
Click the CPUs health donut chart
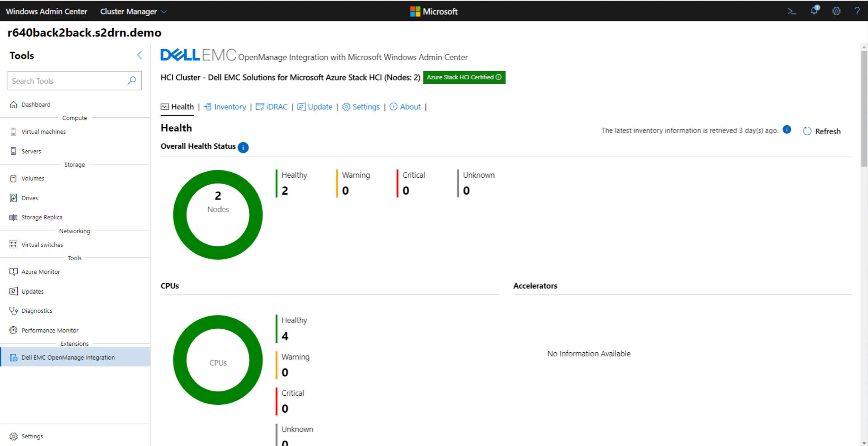point(218,360)
